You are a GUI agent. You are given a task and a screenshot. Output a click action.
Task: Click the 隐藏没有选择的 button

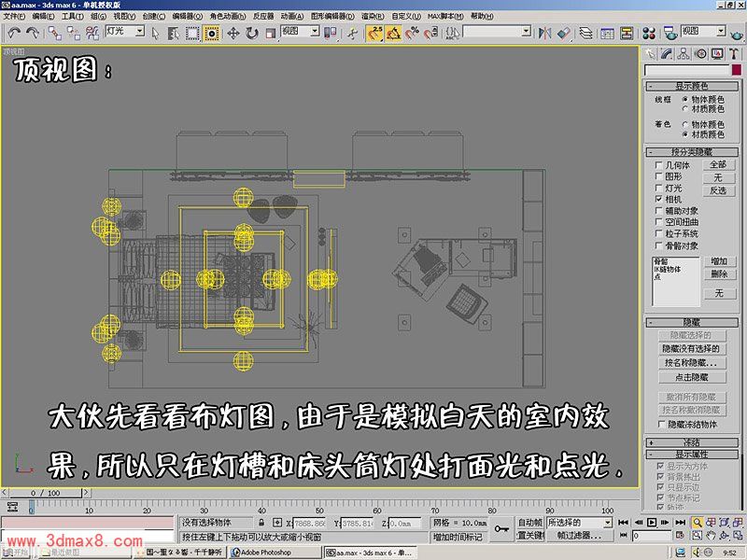point(691,348)
